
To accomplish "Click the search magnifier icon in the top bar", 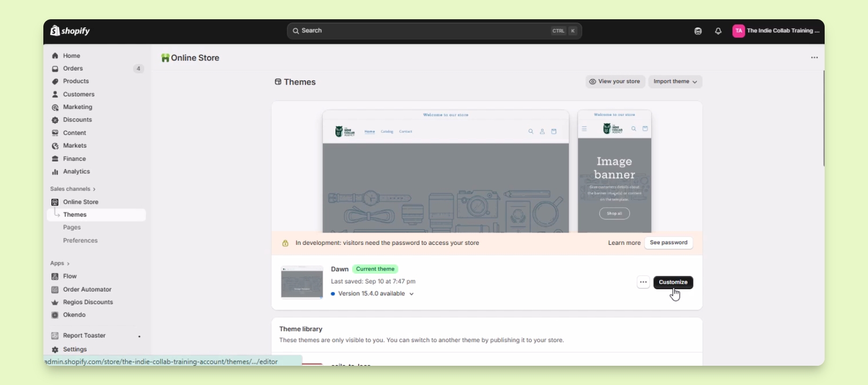I will (x=295, y=31).
